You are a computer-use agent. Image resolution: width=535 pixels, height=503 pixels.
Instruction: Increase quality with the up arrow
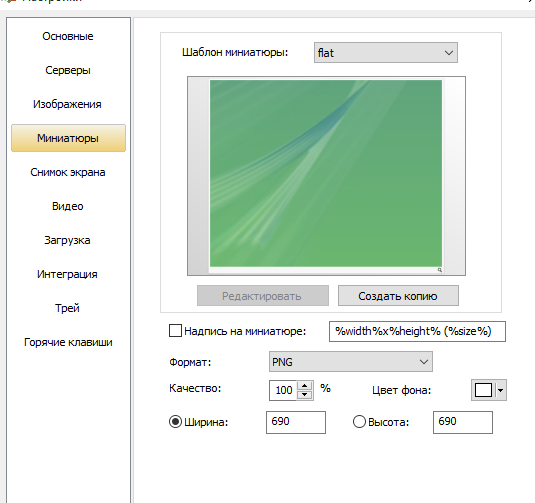[304, 386]
